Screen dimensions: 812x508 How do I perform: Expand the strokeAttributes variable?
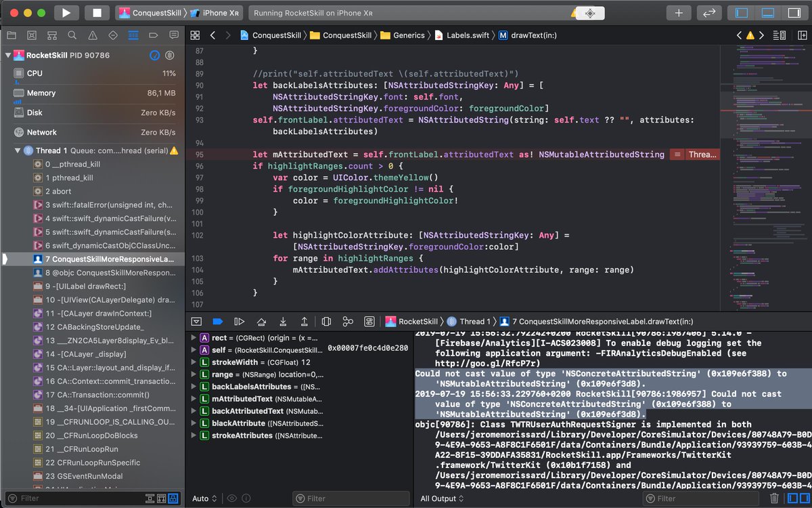coord(194,435)
